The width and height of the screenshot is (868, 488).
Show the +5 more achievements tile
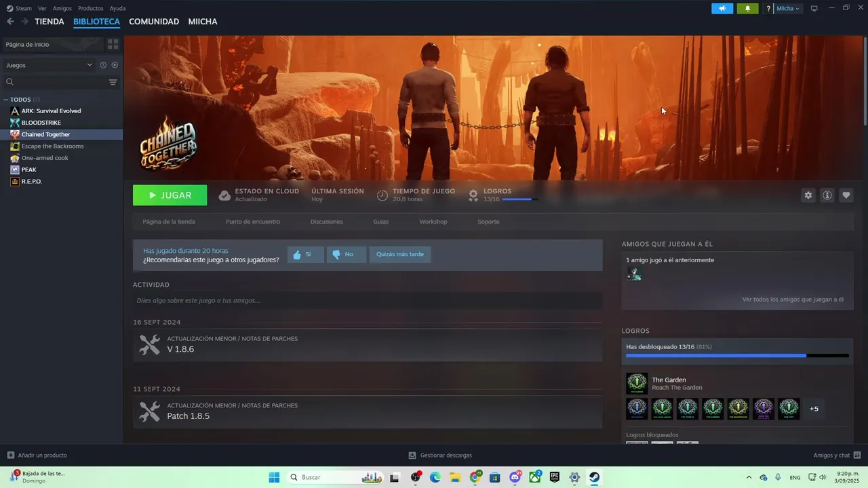[814, 409]
